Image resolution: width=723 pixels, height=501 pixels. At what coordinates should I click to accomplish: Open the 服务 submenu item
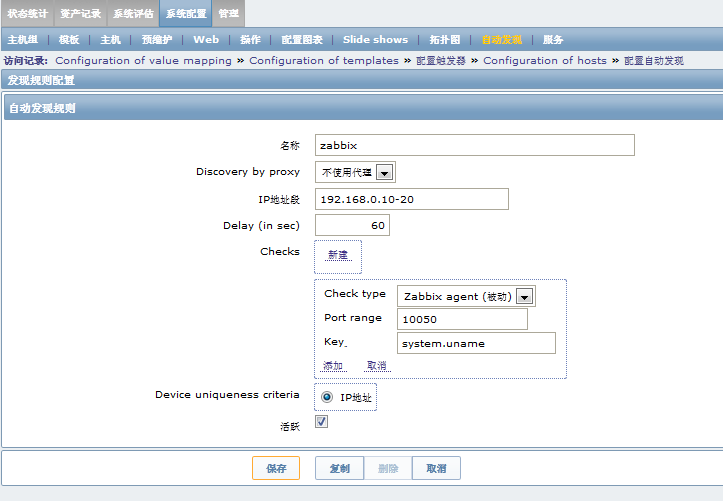[x=553, y=40]
